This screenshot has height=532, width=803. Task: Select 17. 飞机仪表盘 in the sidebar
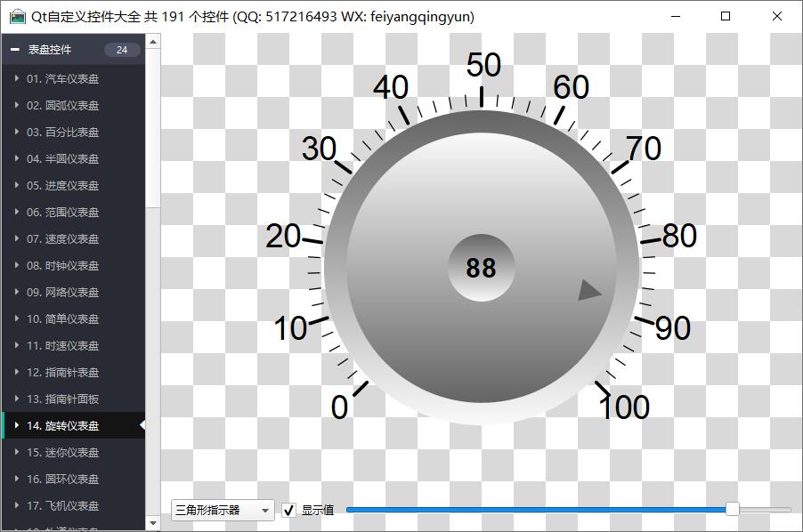(62, 505)
